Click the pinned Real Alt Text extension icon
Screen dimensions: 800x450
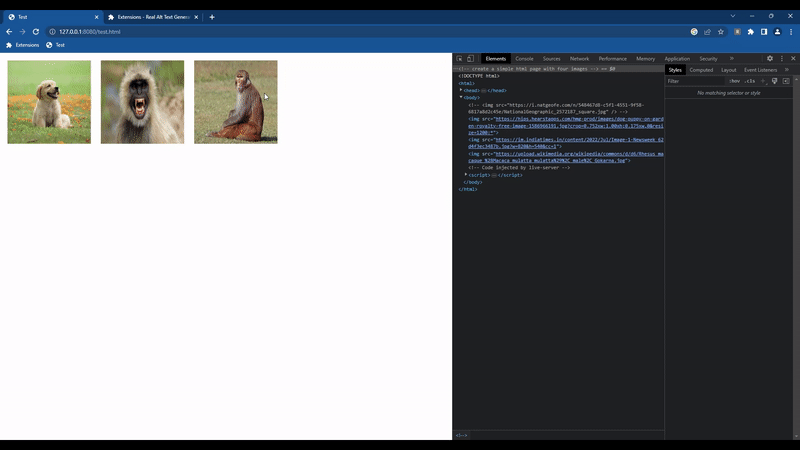(737, 32)
